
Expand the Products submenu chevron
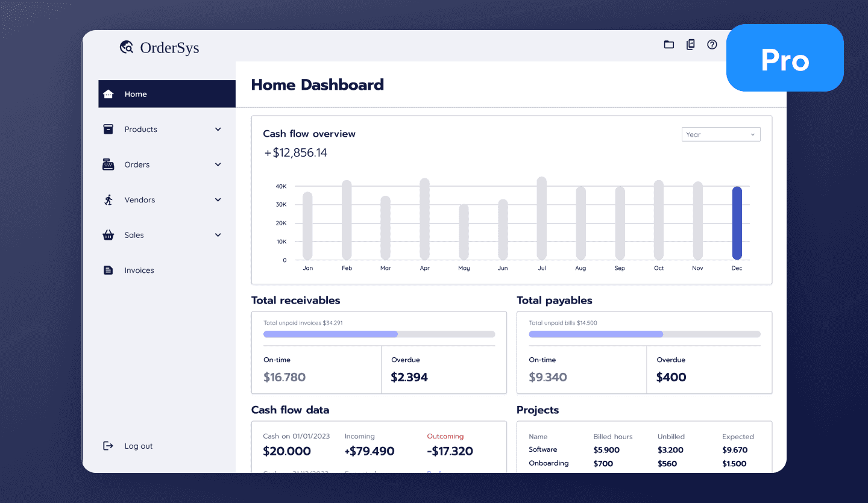(218, 129)
